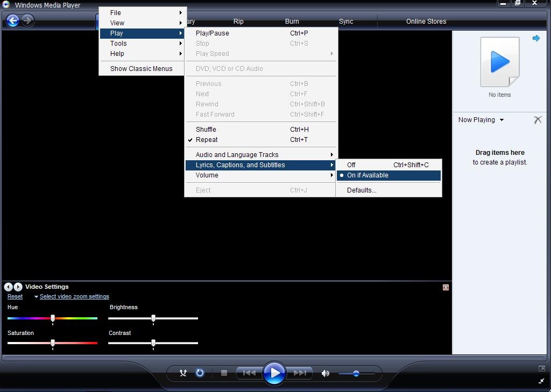The width and height of the screenshot is (551, 392).
Task: Adjust the Contrast slider
Action: pos(153,343)
